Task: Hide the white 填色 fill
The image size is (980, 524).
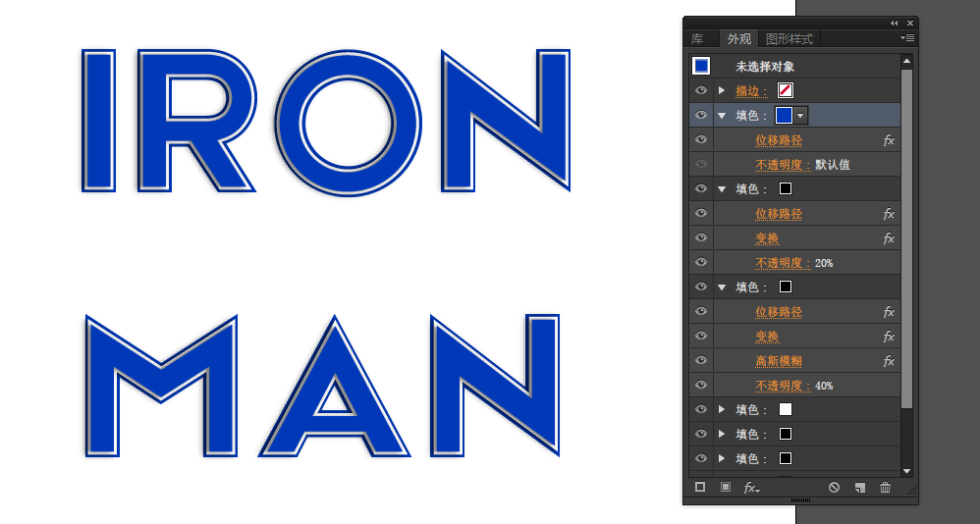Action: pos(701,409)
